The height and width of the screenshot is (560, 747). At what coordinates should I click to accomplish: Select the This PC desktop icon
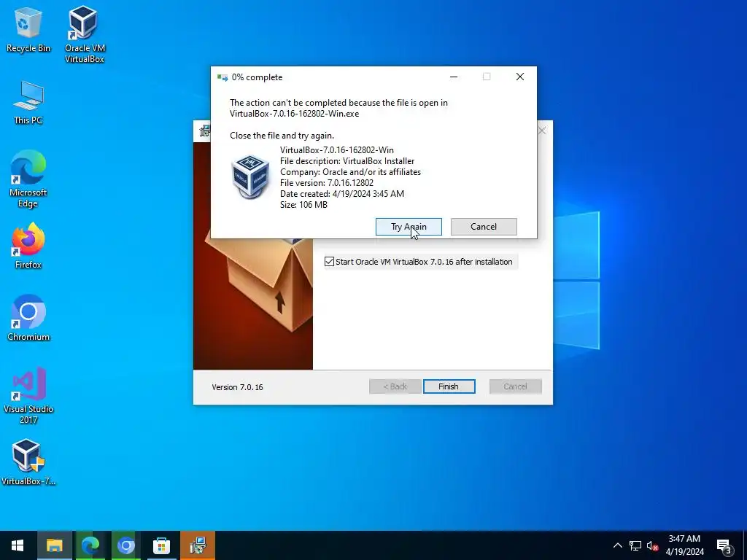point(28,102)
